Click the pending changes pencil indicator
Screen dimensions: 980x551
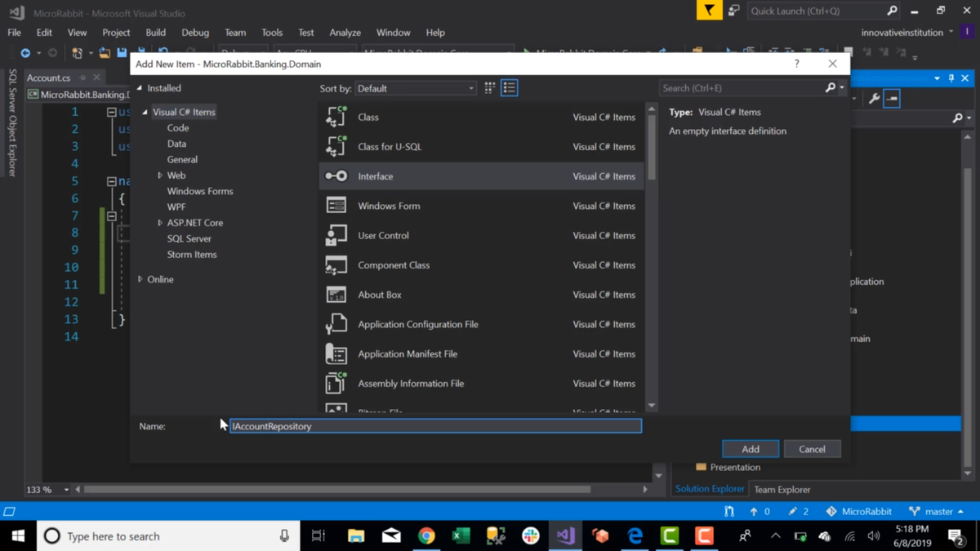click(799, 511)
